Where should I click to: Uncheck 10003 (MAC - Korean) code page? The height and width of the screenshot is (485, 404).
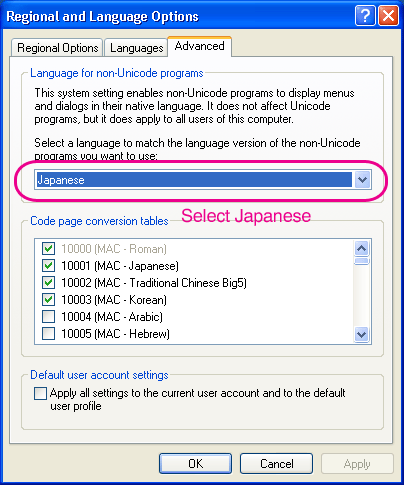(49, 300)
